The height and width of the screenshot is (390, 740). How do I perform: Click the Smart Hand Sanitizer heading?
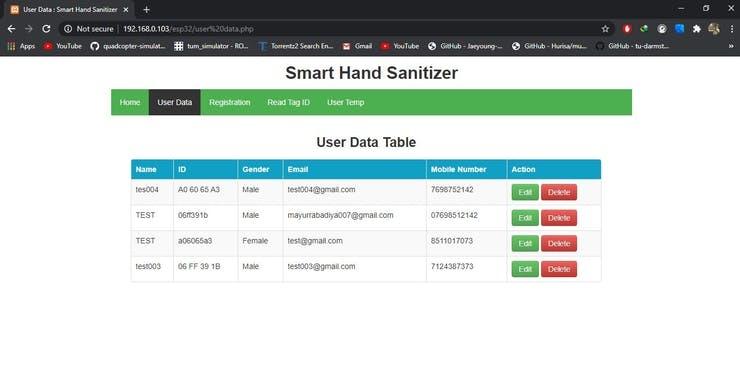[371, 73]
